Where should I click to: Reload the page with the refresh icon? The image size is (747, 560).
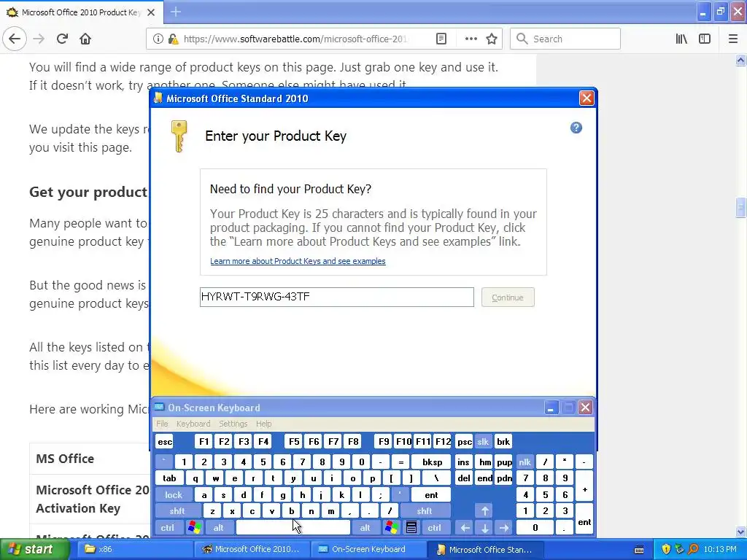[x=62, y=39]
